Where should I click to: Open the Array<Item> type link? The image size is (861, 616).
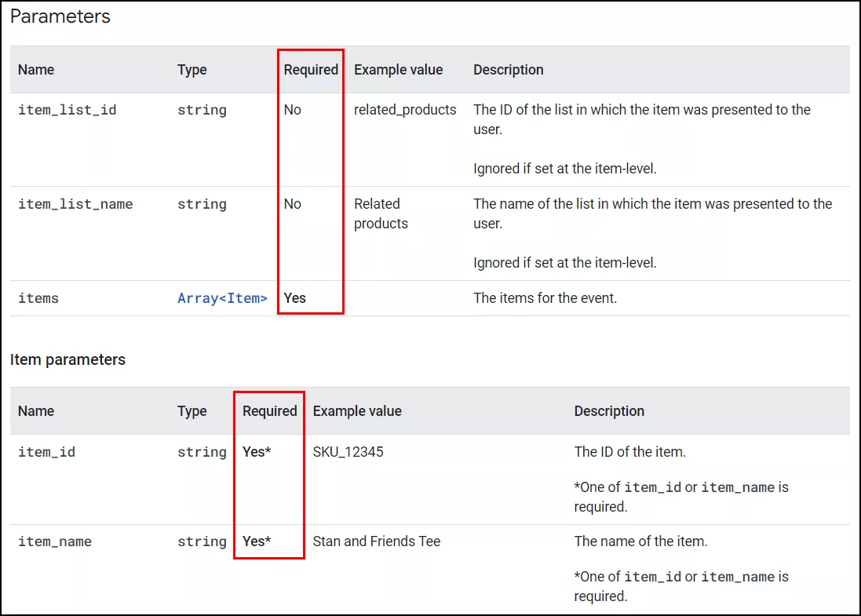click(222, 298)
